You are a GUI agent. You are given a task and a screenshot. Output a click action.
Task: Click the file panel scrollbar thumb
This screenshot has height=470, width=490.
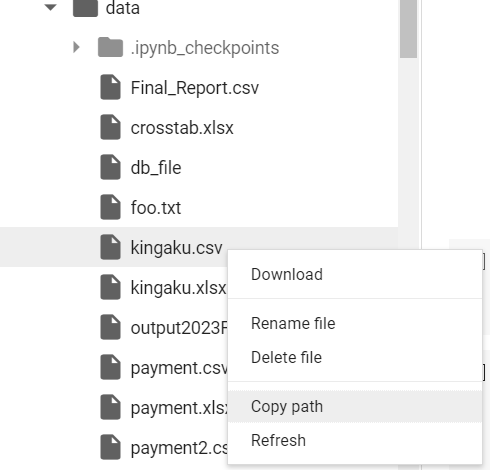(x=408, y=28)
